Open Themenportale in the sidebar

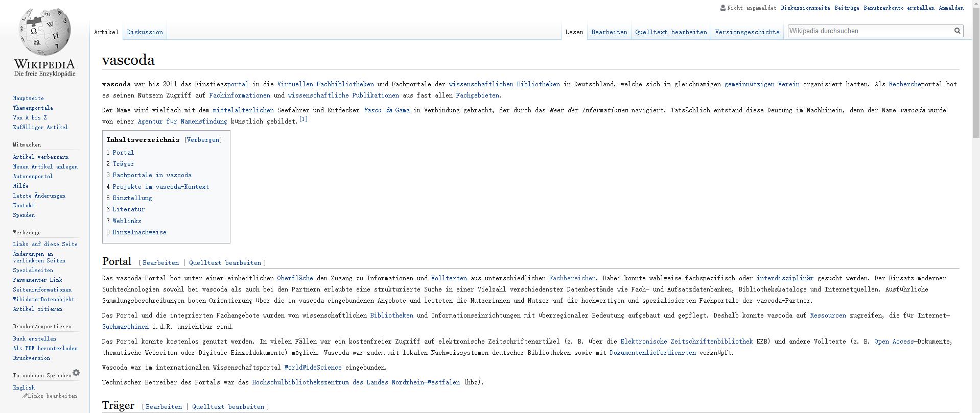[x=33, y=108]
